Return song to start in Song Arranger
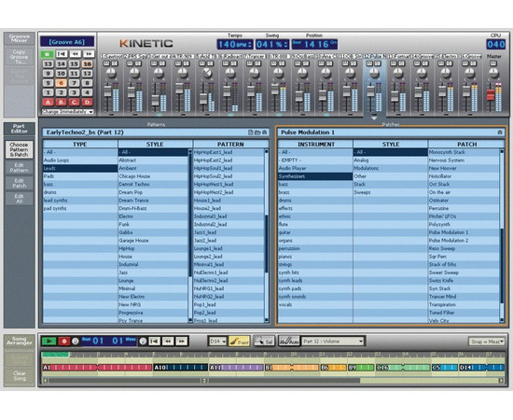513x420 pixels. coord(155,342)
